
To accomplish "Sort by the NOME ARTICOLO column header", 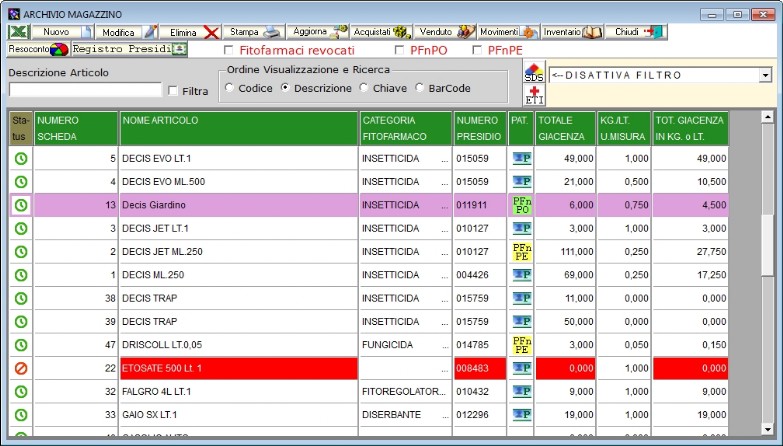I will coord(239,128).
